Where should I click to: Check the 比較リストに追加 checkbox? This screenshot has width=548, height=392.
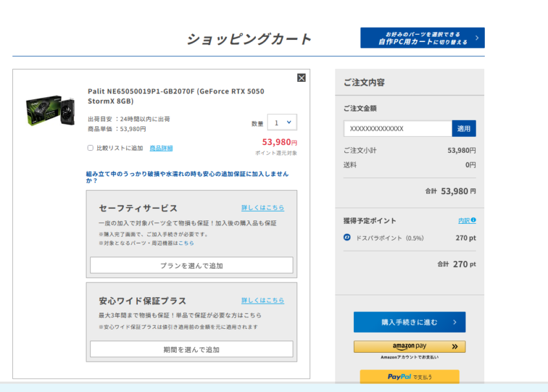pyautogui.click(x=90, y=148)
